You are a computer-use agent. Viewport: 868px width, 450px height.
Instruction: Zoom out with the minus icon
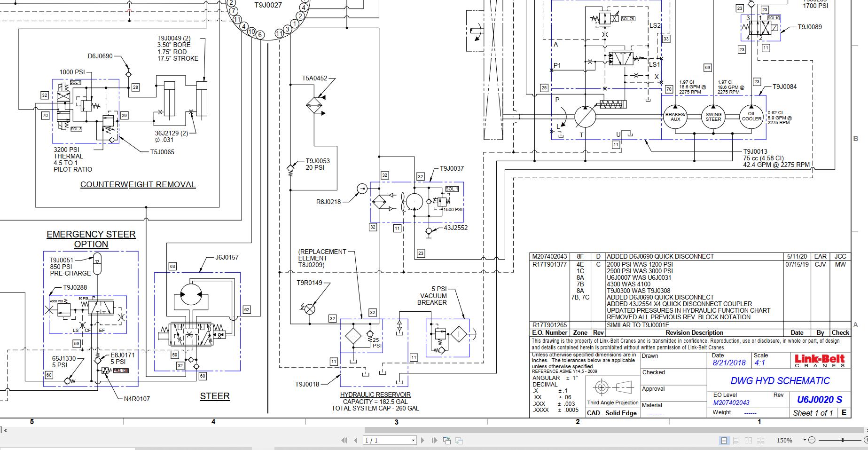(813, 441)
